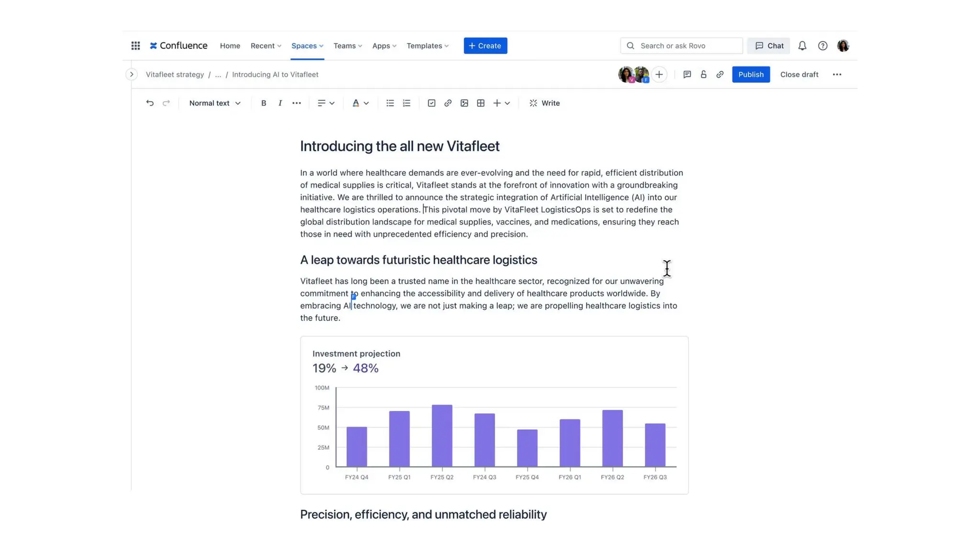Image resolution: width=980 pixels, height=551 pixels.
Task: Open the inline comments panel icon
Action: tap(687, 74)
